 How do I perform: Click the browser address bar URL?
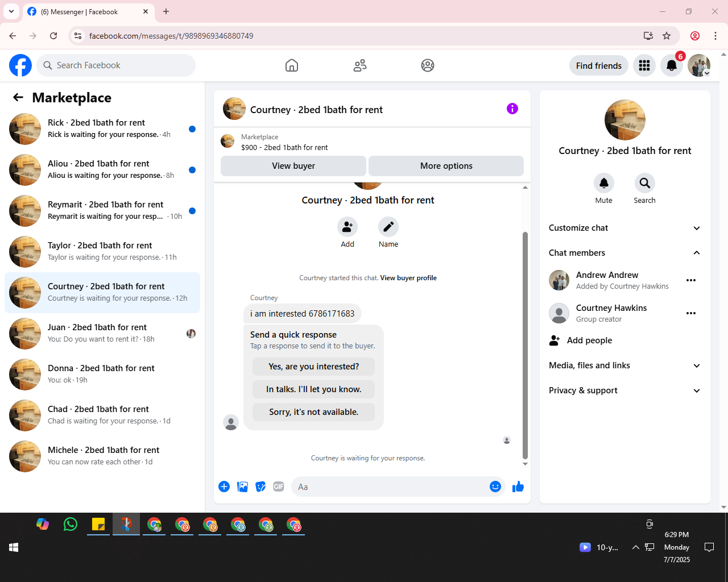coord(171,36)
